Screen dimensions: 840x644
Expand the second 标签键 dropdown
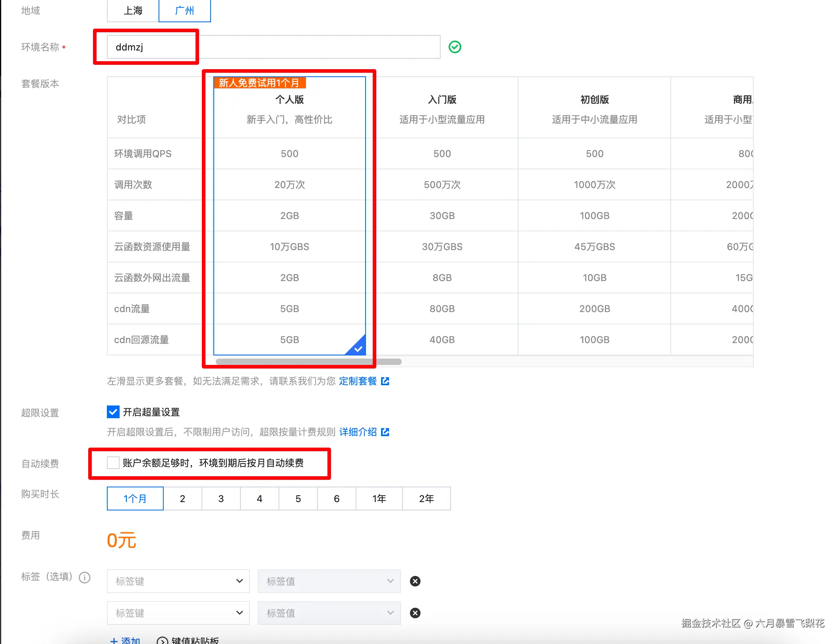click(178, 613)
